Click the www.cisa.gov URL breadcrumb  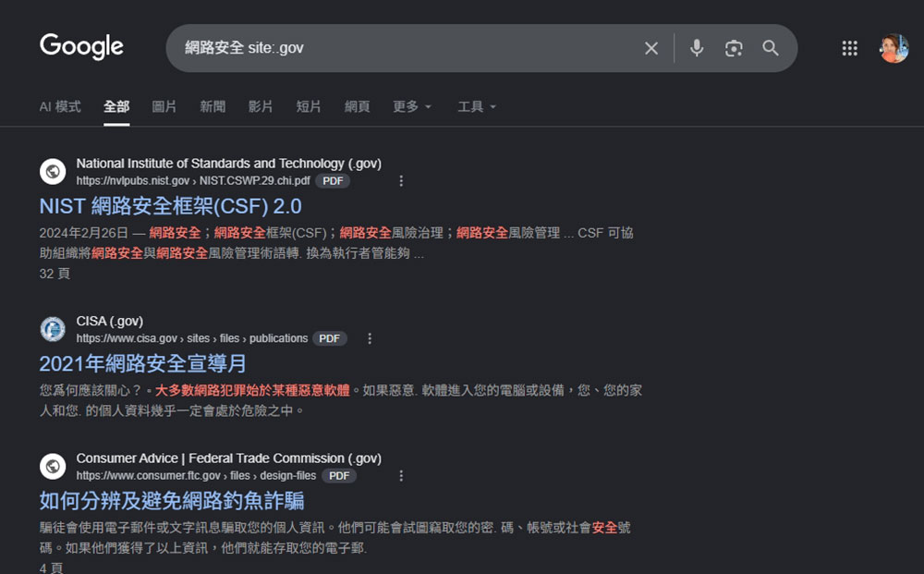point(191,338)
